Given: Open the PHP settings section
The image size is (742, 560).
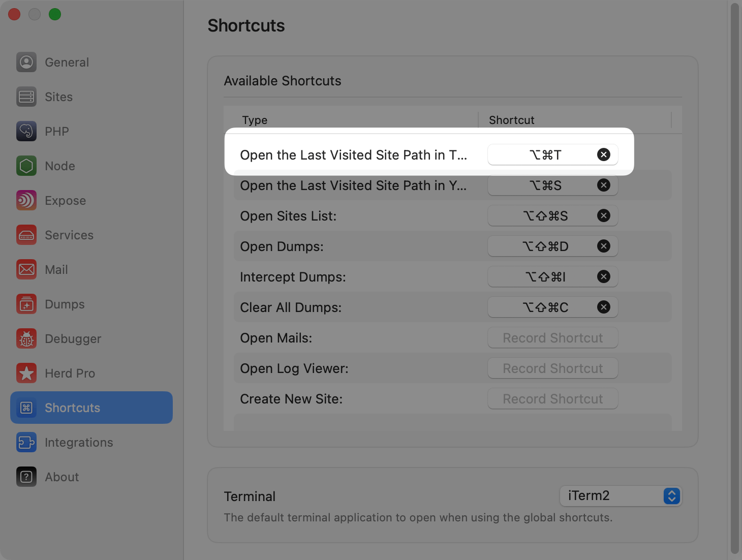Looking at the screenshot, I should pyautogui.click(x=57, y=131).
